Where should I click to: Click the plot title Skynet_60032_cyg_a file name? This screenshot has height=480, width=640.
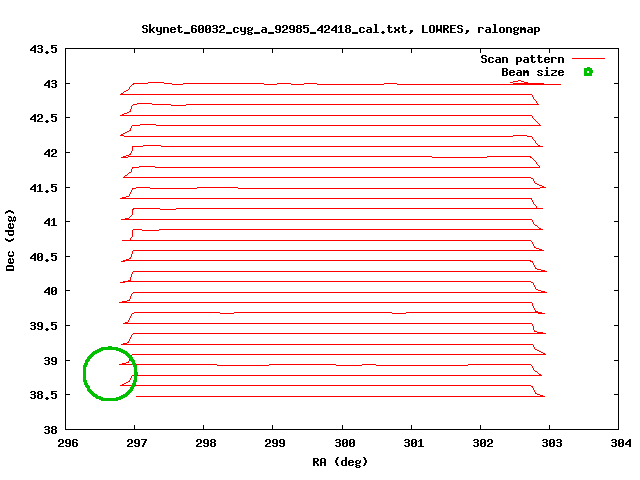pyautogui.click(x=277, y=29)
